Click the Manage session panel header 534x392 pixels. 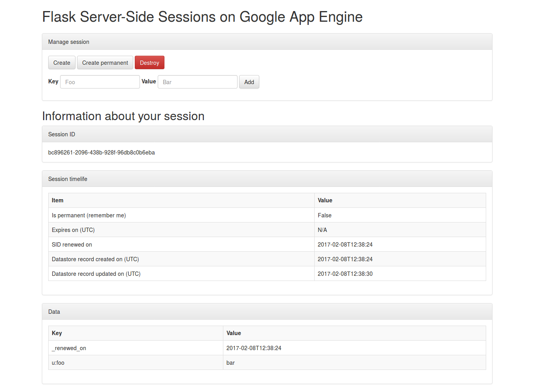click(x=267, y=41)
